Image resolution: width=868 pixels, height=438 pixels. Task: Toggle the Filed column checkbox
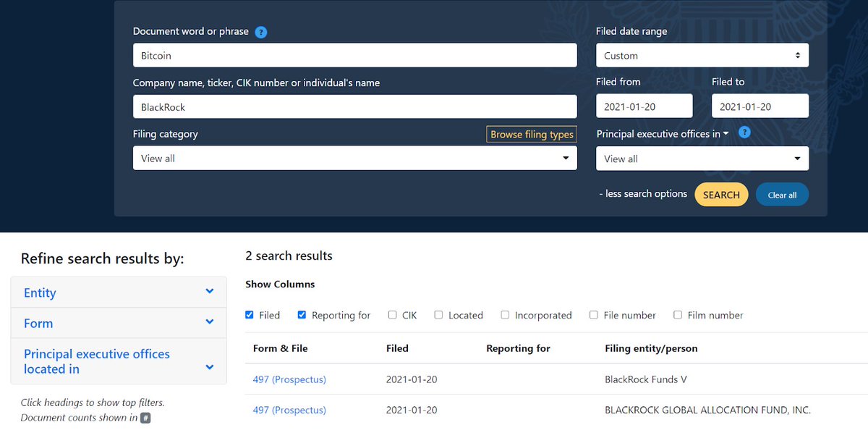pos(250,315)
